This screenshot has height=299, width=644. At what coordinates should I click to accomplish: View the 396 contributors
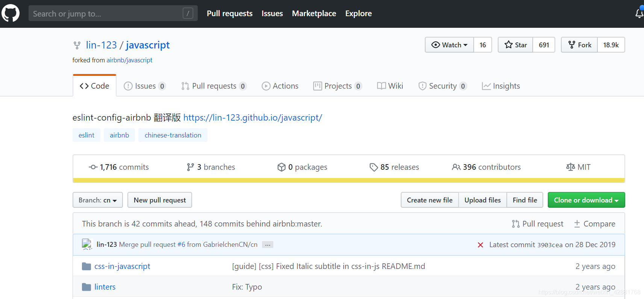pyautogui.click(x=486, y=167)
